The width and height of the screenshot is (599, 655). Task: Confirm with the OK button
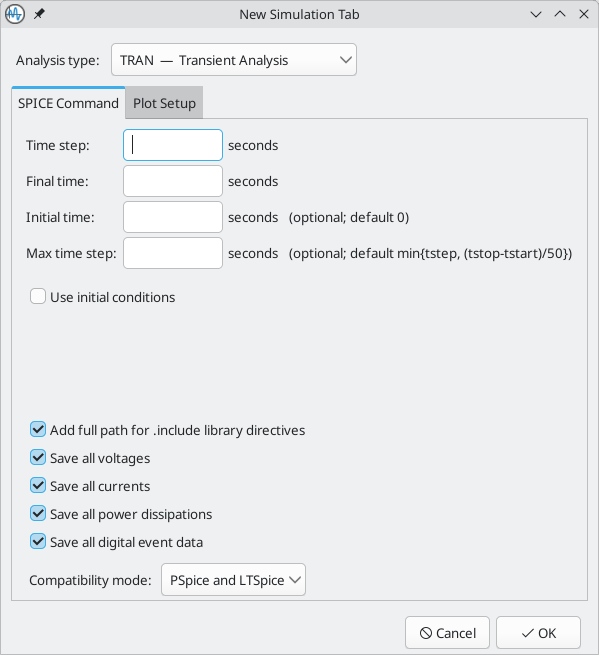click(538, 633)
